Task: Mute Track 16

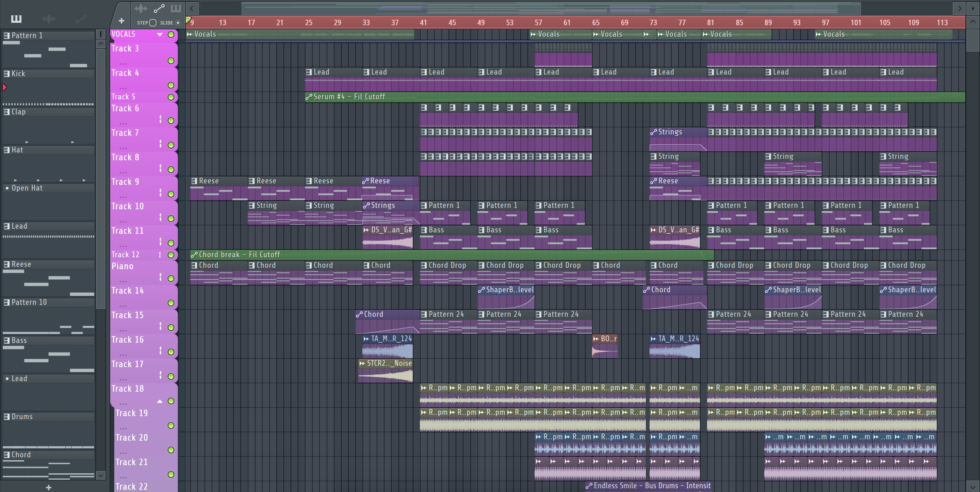Action: [x=171, y=352]
